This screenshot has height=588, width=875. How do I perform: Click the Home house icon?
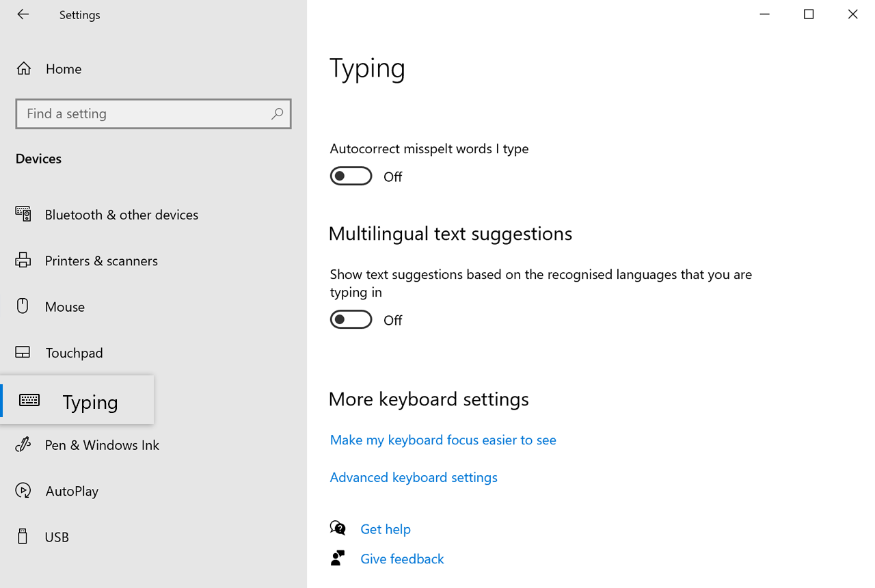(x=23, y=68)
